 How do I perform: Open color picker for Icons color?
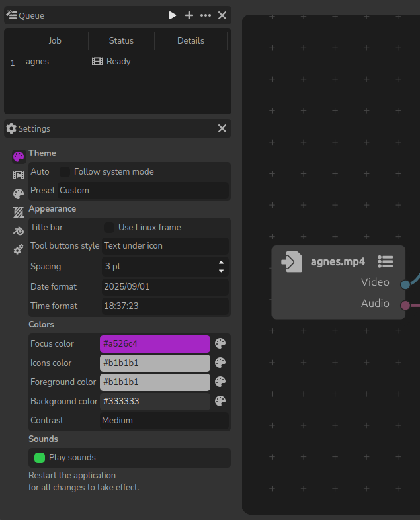click(220, 363)
